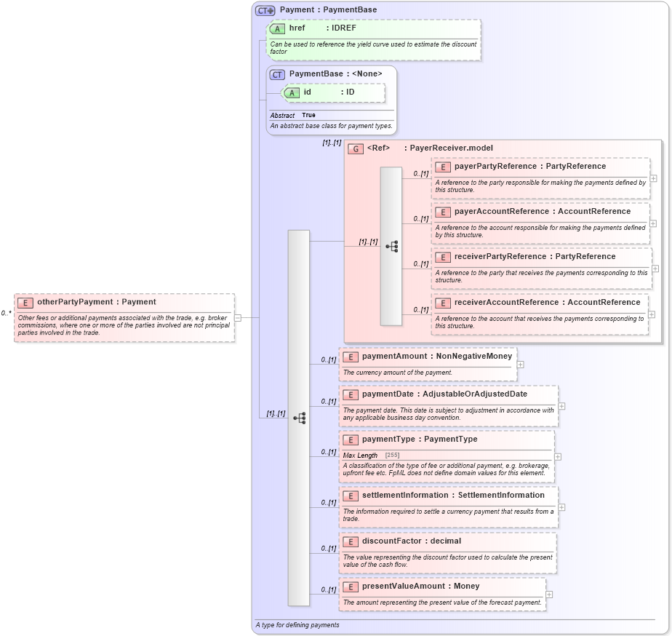Click the presentValueAmount forecast payment description
Viewport: 672px width, 636px height.
coord(442,603)
